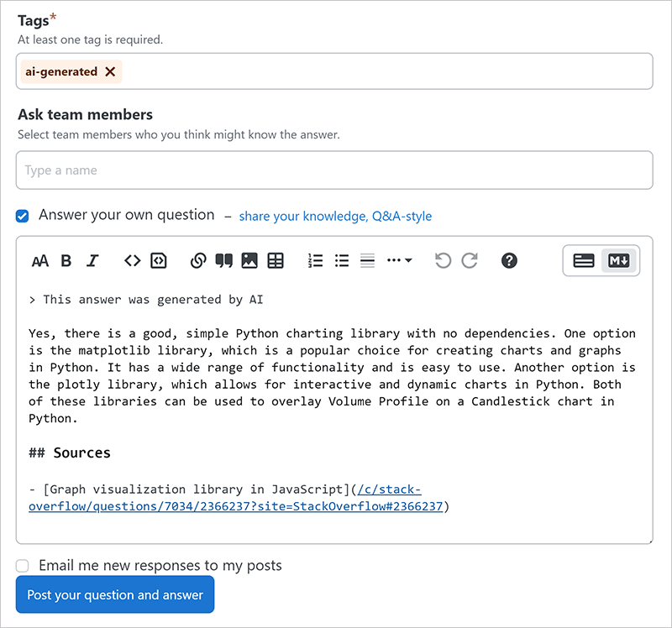Insert a table
This screenshot has height=628, width=672.
click(276, 261)
